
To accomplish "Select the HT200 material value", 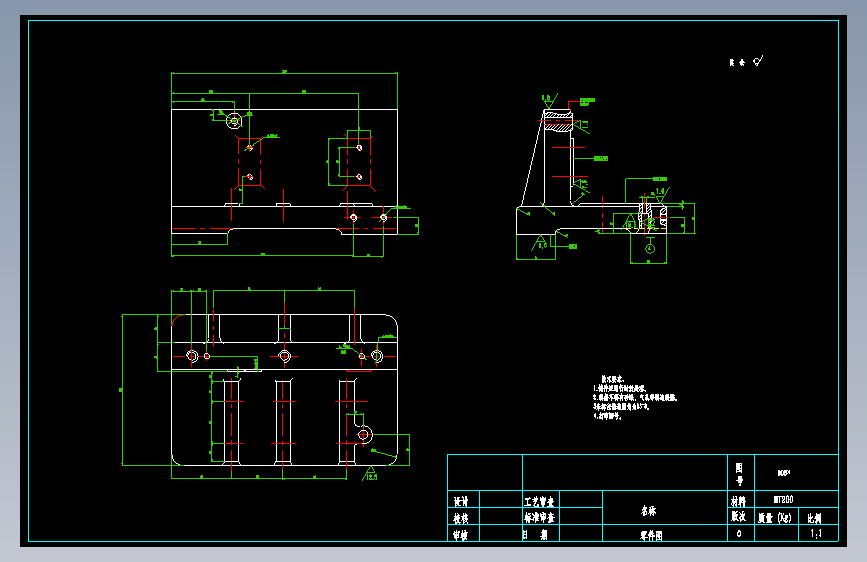I will pos(783,499).
